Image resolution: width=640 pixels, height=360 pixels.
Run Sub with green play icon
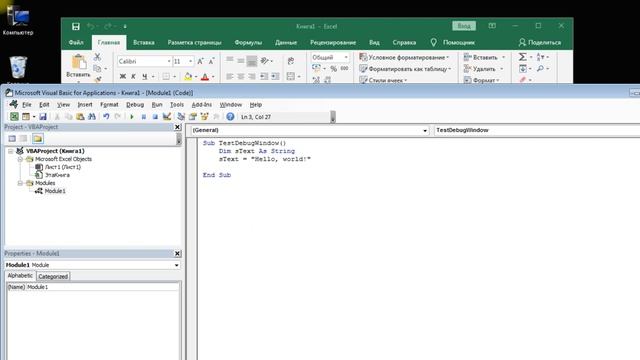tap(132, 117)
